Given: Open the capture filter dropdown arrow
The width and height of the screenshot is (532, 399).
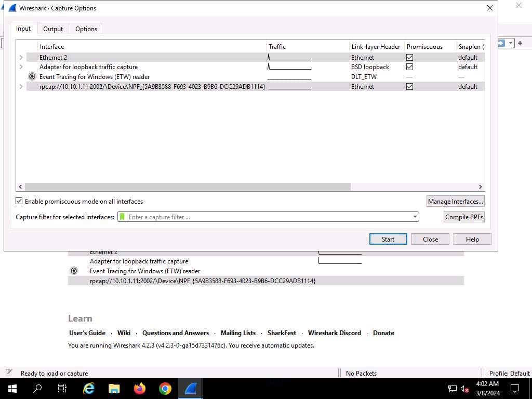Looking at the screenshot, I should (415, 217).
